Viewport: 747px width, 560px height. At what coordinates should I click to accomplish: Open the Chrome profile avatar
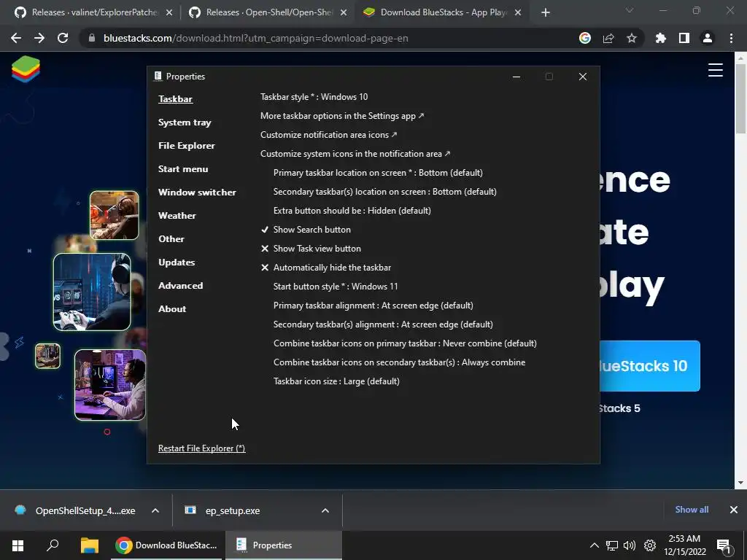[x=708, y=38]
